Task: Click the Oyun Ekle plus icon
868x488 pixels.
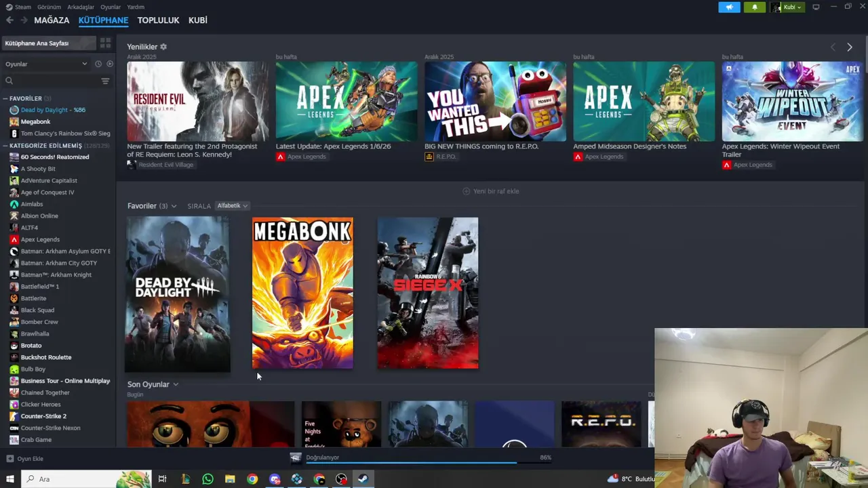Action: pos(9,459)
